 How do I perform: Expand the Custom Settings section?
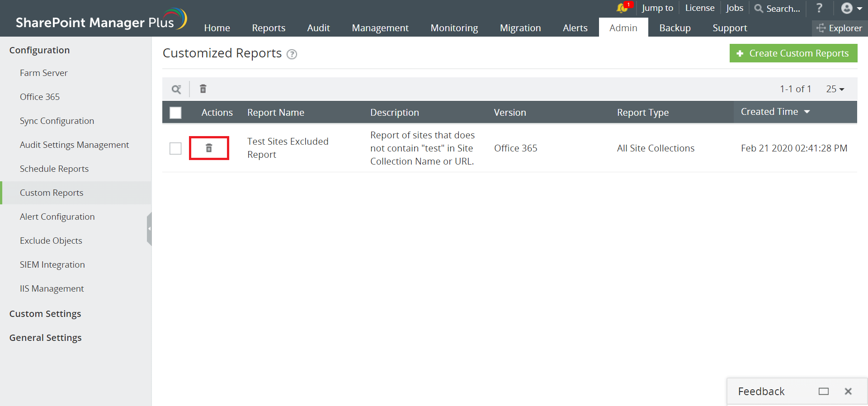click(x=45, y=314)
